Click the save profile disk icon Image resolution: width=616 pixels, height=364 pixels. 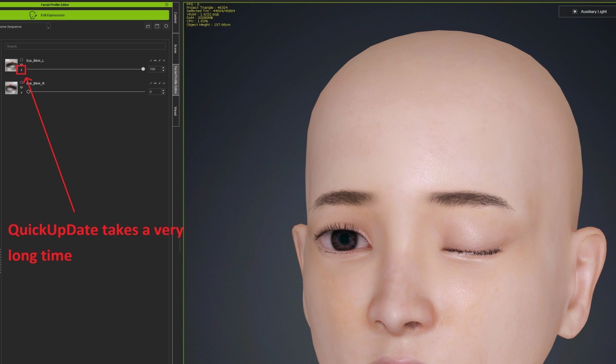[157, 26]
